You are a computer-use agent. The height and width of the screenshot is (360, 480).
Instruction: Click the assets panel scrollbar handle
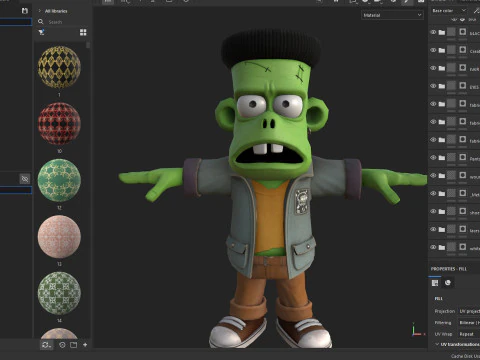88,45
